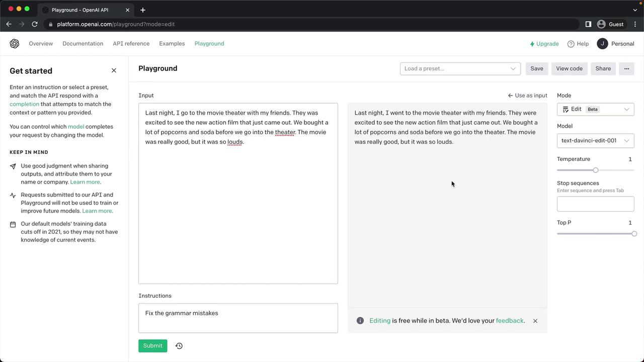Image resolution: width=644 pixels, height=362 pixels.
Task: Click the Temperature slider handle
Action: point(596,170)
